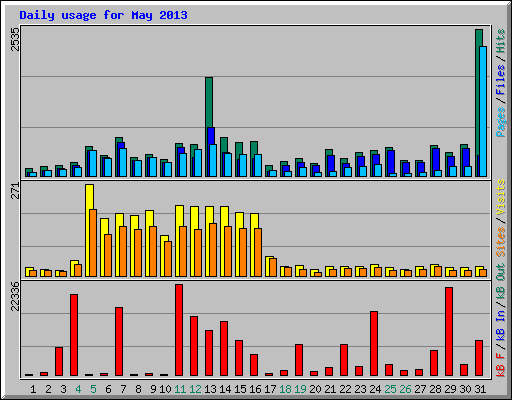Select day label 28 on the x-axis
Screen dimensions: 512x400
[435, 389]
